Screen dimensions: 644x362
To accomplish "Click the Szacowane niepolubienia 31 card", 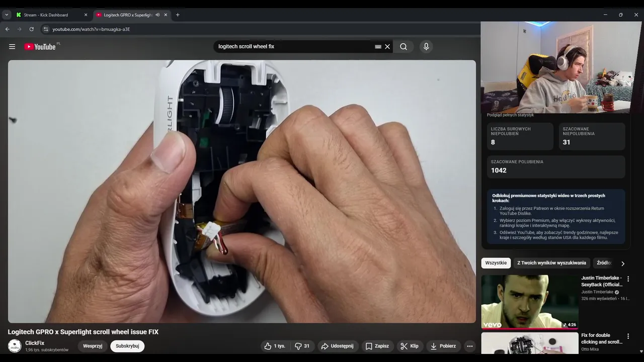I will [592, 137].
